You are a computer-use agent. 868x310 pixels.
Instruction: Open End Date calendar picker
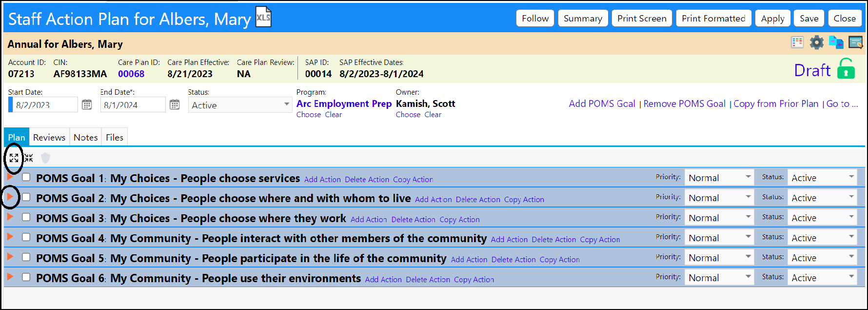pyautogui.click(x=175, y=104)
